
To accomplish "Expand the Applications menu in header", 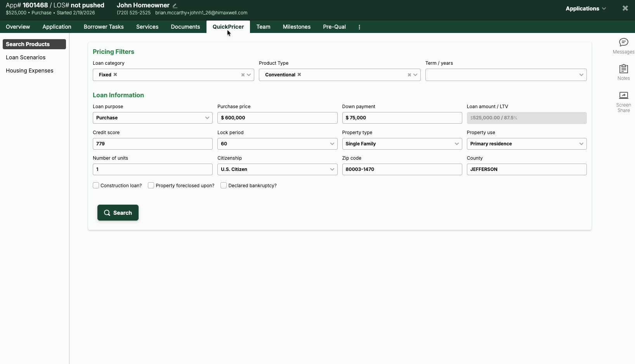I will (x=585, y=9).
